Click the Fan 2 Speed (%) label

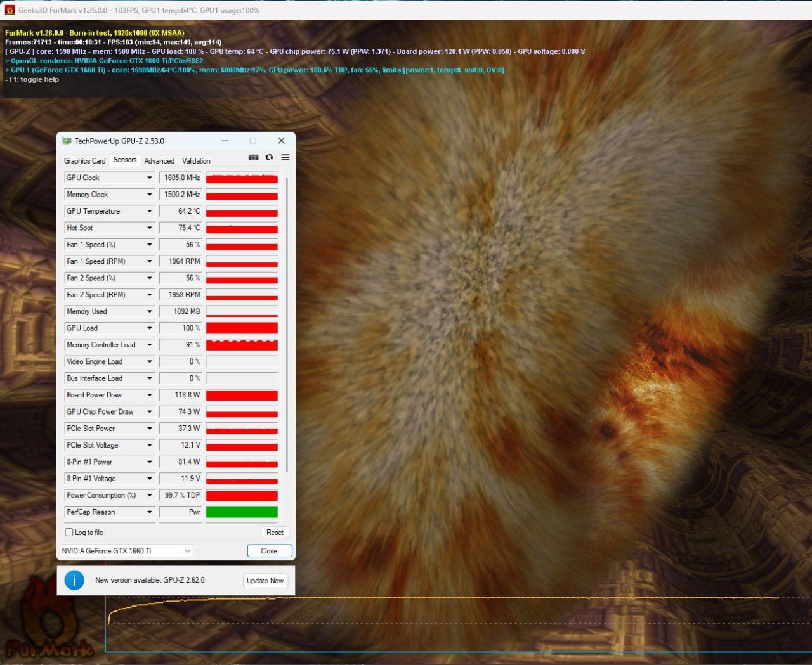point(91,278)
